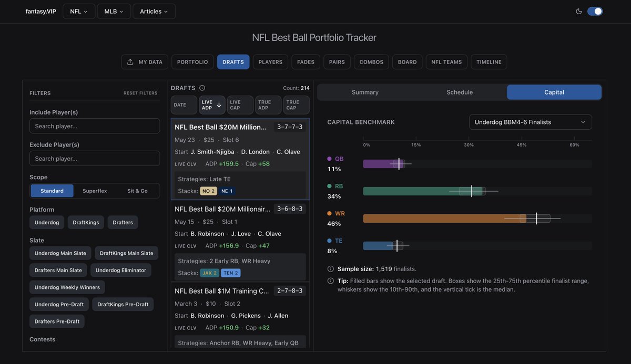Open the NFL dropdown menu
Screen dimensions: 631x364
[79, 11]
